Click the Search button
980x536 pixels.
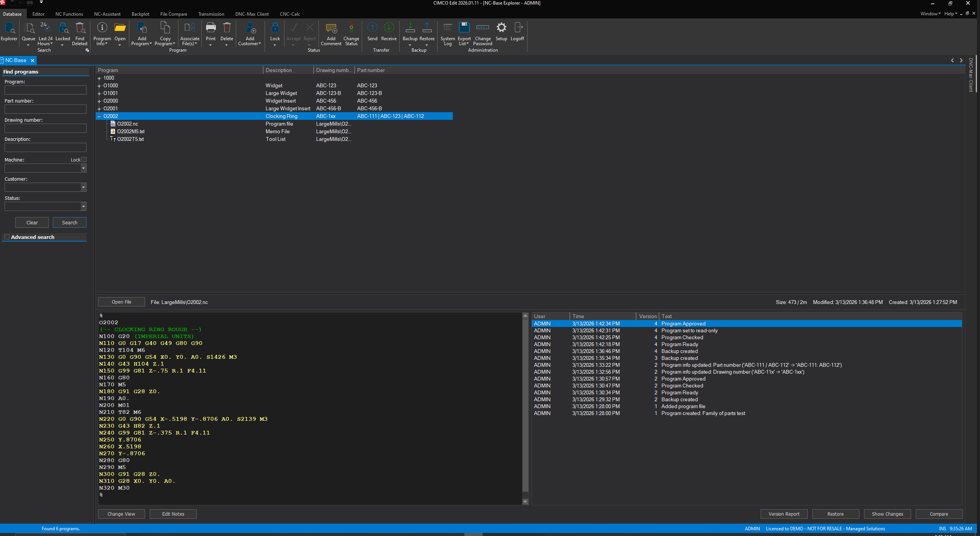pos(70,222)
